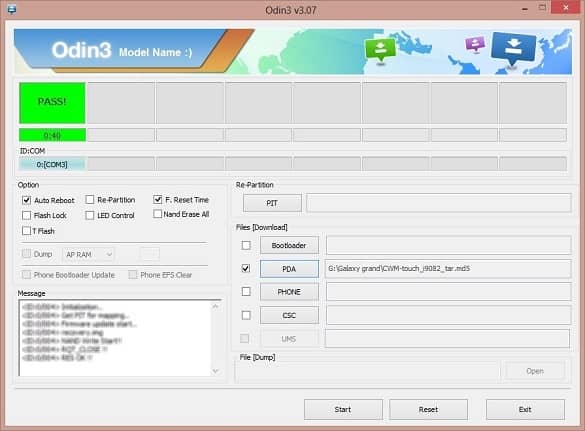Viewport: 585px width, 431px height.
Task: Click Phone Bootloader Update checkbox
Action: pyautogui.click(x=26, y=275)
